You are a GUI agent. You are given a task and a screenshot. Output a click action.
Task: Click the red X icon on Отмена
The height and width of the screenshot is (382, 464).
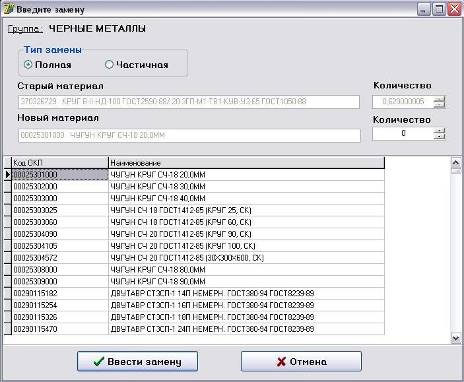point(281,362)
